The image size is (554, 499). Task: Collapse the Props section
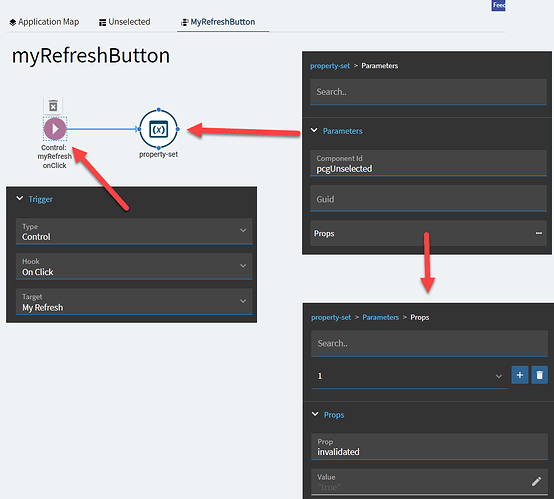315,414
